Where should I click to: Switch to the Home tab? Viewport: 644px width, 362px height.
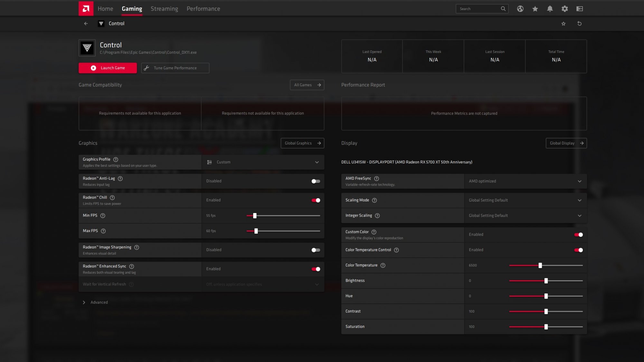point(105,9)
